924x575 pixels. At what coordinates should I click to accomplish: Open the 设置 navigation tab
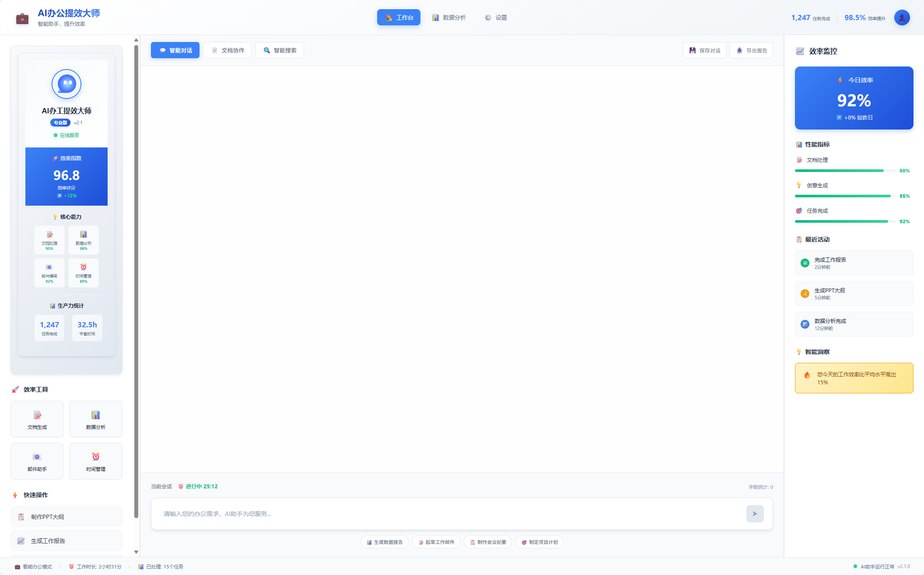pyautogui.click(x=496, y=18)
